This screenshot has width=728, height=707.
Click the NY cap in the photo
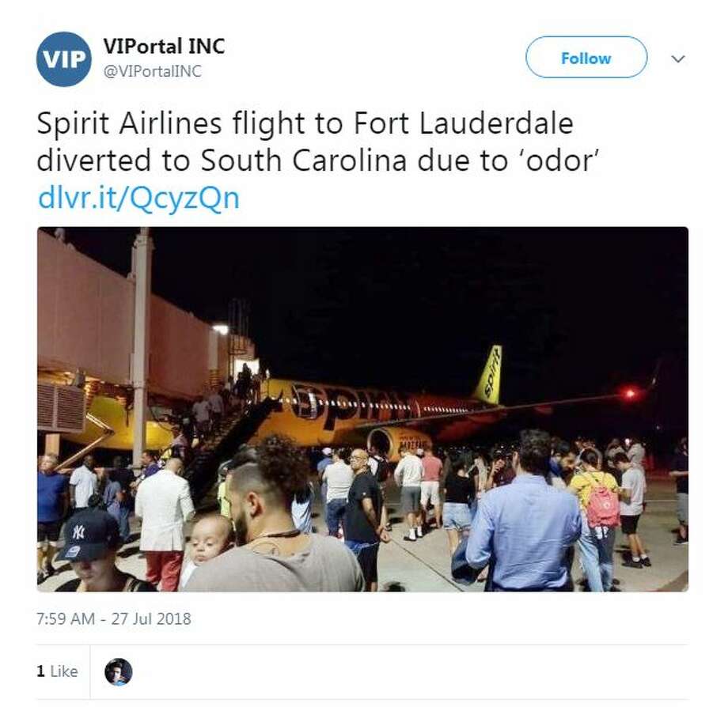pyautogui.click(x=87, y=535)
